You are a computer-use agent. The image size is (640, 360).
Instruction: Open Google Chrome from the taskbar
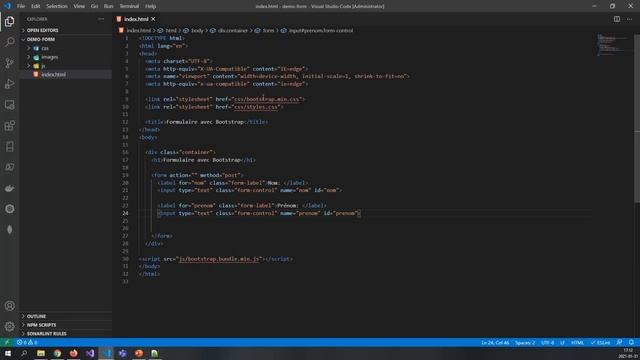pyautogui.click(x=57, y=353)
